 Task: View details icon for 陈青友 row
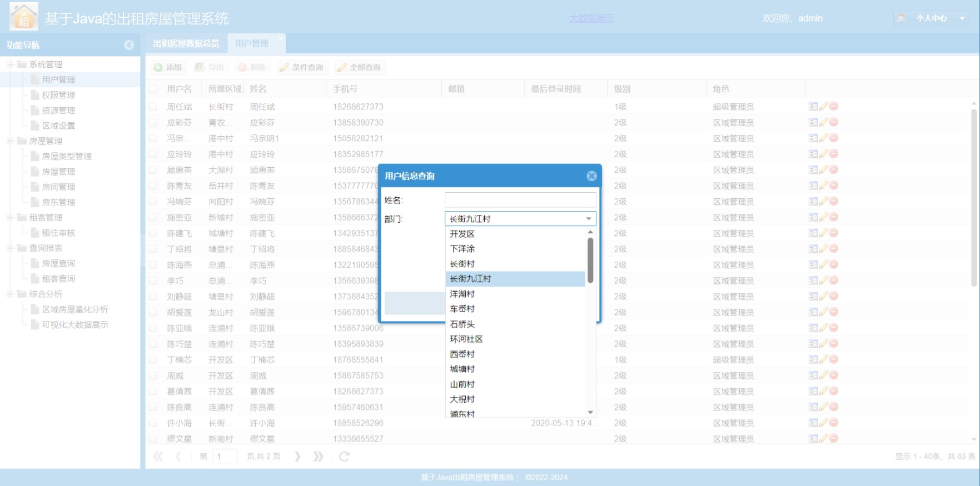tap(813, 186)
